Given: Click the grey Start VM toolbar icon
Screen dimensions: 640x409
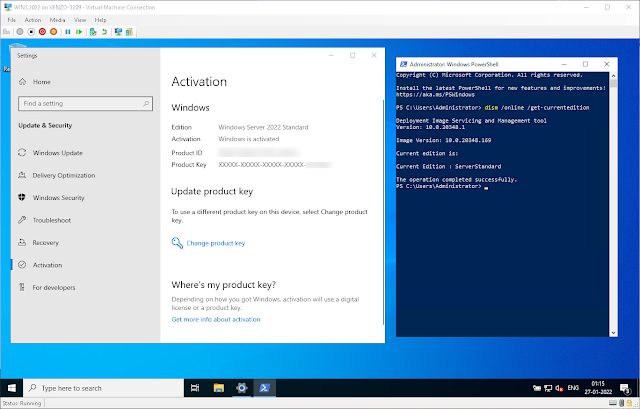Looking at the screenshot, I should tap(20, 31).
